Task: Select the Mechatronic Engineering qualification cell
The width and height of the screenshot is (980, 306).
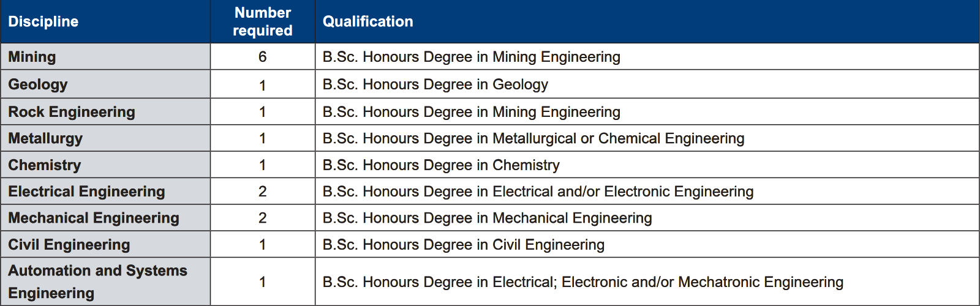Action: pyautogui.click(x=647, y=282)
